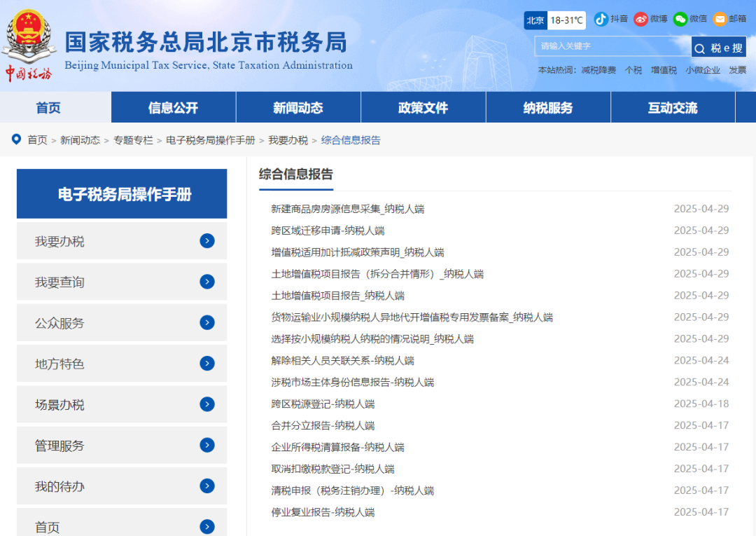Open the 新闻动态 navigation tab

click(298, 108)
